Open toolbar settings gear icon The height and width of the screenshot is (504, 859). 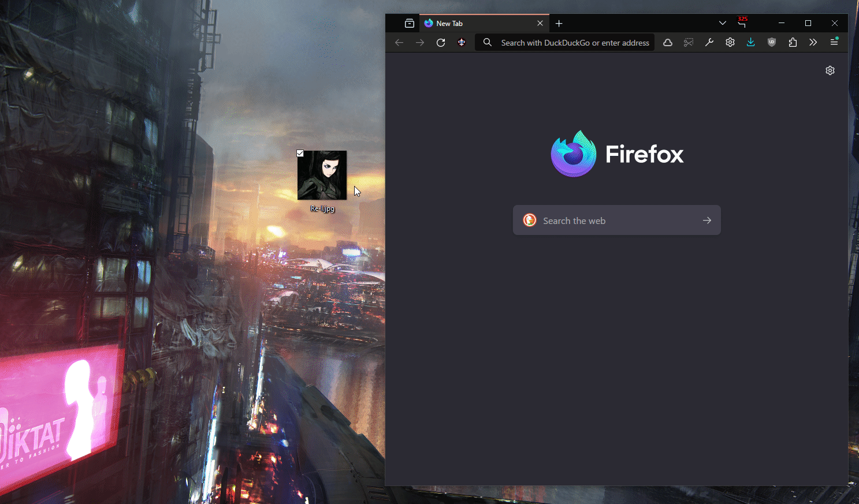730,42
